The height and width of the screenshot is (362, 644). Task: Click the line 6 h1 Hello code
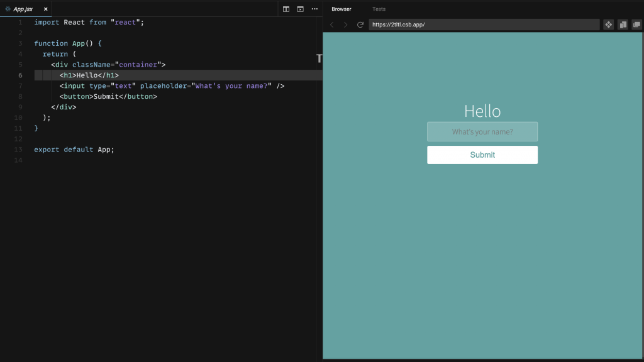[89, 75]
